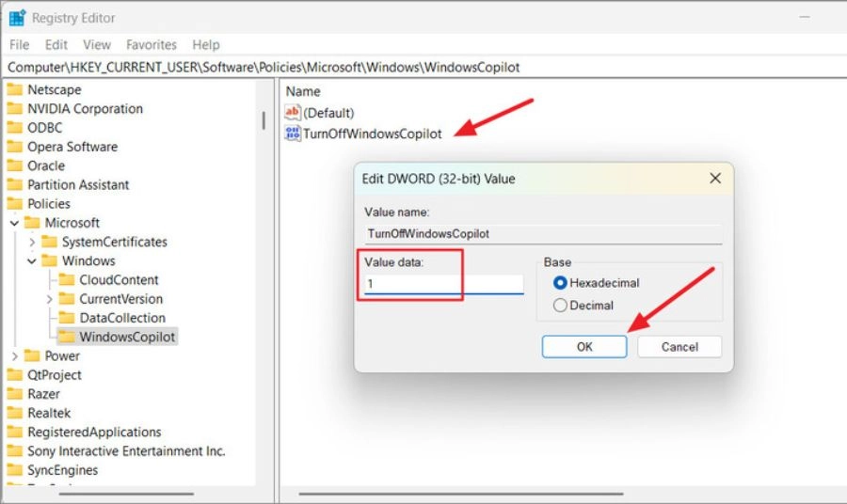The height and width of the screenshot is (504, 847).
Task: Click the TurnOffWindowsCopilot DWORD icon
Action: click(x=293, y=134)
